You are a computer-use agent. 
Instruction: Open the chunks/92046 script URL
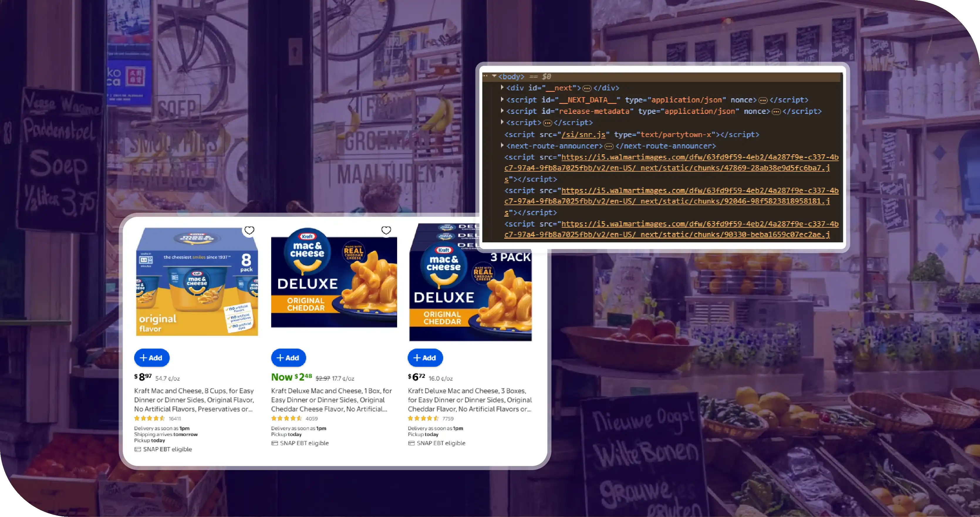tap(671, 201)
